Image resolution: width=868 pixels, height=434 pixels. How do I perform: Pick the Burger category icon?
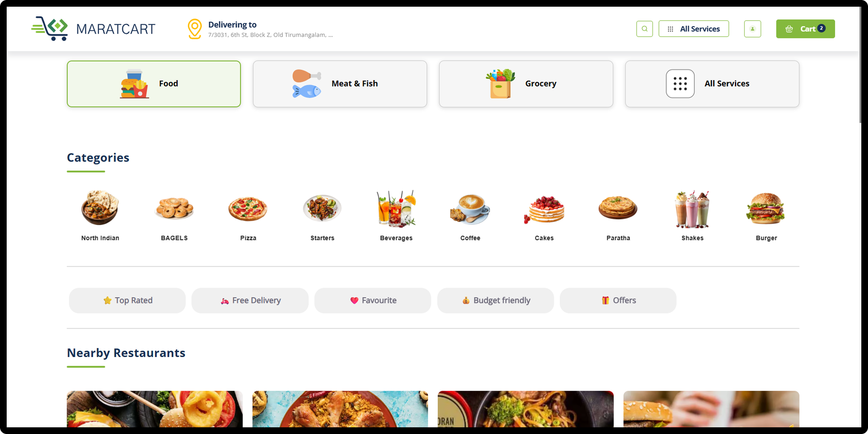(766, 209)
